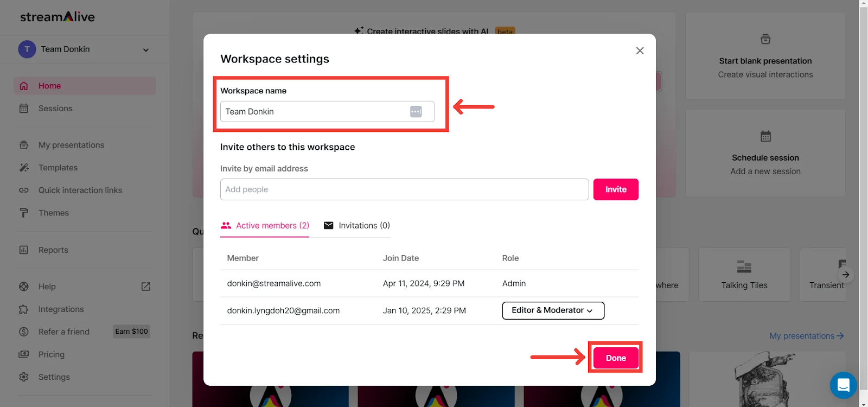Switch to the Active members tab

point(265,226)
